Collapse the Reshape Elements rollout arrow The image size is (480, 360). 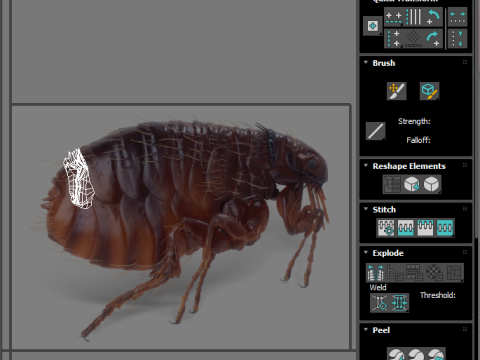tap(366, 165)
